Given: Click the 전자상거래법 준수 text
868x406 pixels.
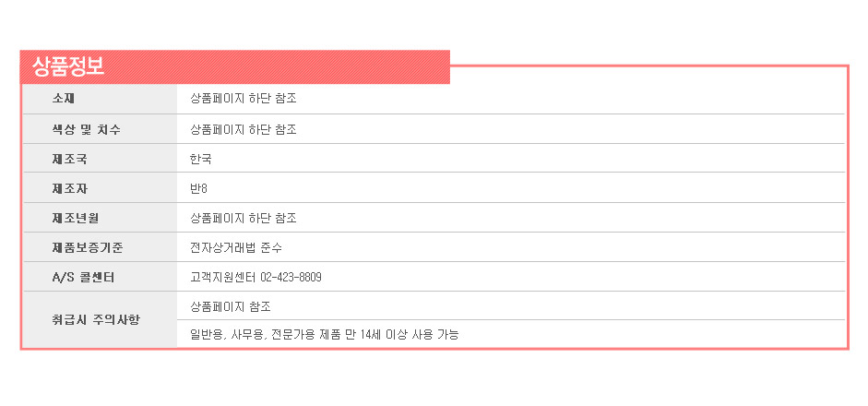Looking at the screenshot, I should [236, 247].
